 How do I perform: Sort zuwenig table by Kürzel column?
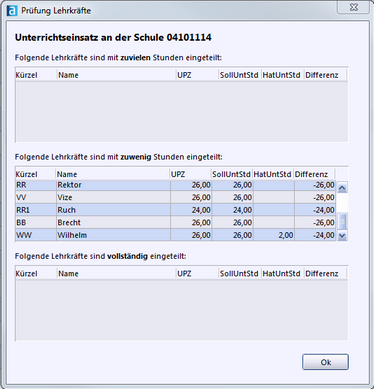[x=35, y=174]
